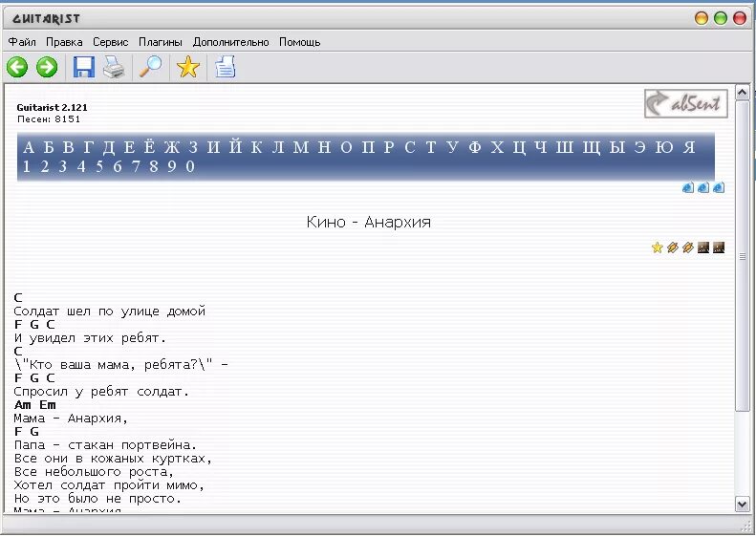Click the song title Кино - Анархия

pyautogui.click(x=368, y=223)
